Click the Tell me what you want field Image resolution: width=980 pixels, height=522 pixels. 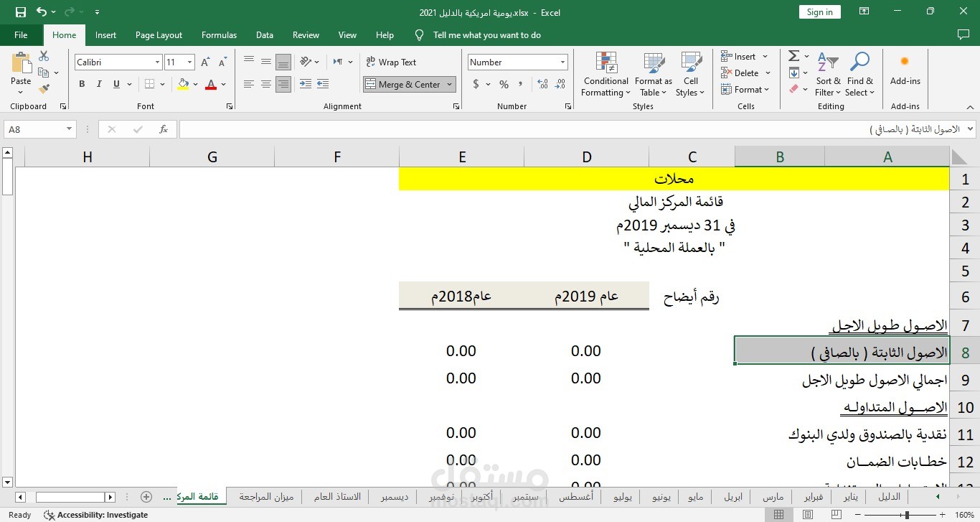[487, 34]
